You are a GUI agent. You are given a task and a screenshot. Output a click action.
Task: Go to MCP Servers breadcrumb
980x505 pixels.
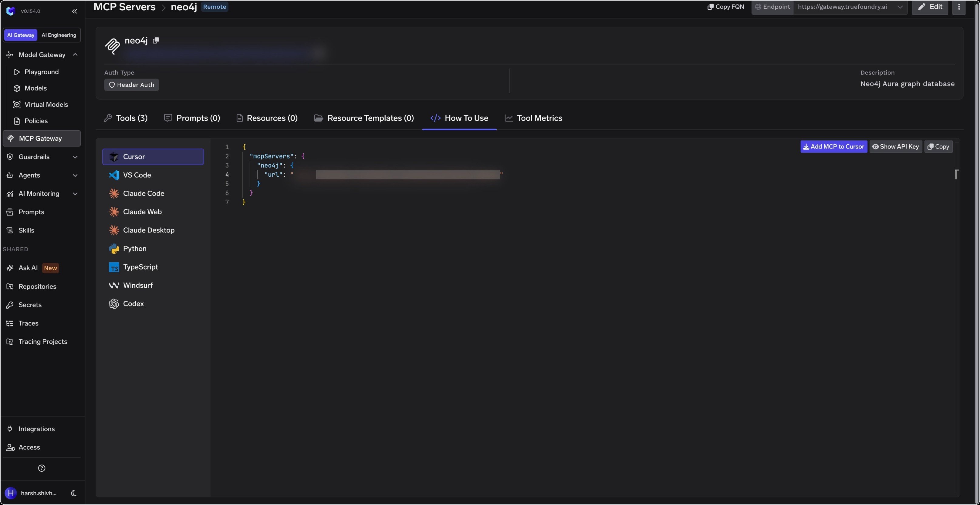[124, 7]
